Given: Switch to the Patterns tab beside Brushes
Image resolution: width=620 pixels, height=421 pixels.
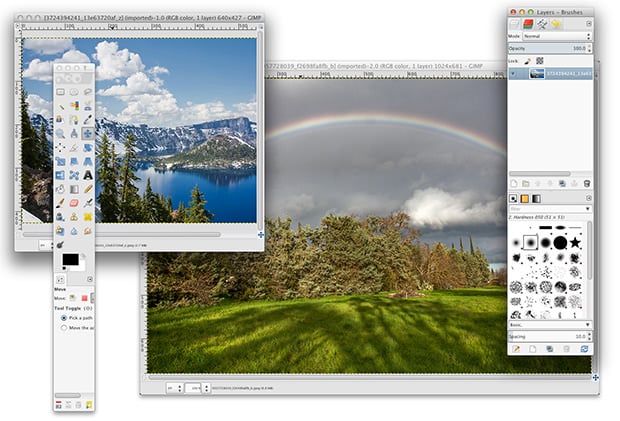Looking at the screenshot, I should pos(524,198).
